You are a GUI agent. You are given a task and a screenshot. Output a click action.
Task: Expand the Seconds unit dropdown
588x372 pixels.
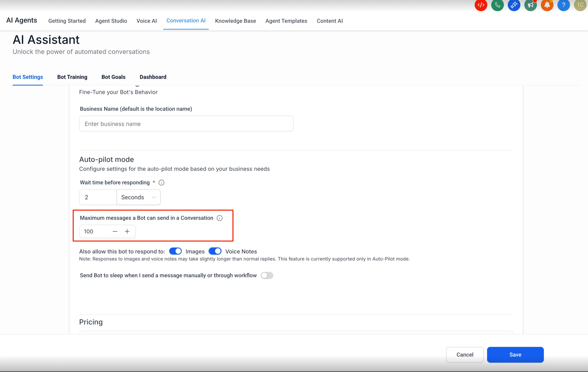(x=138, y=197)
